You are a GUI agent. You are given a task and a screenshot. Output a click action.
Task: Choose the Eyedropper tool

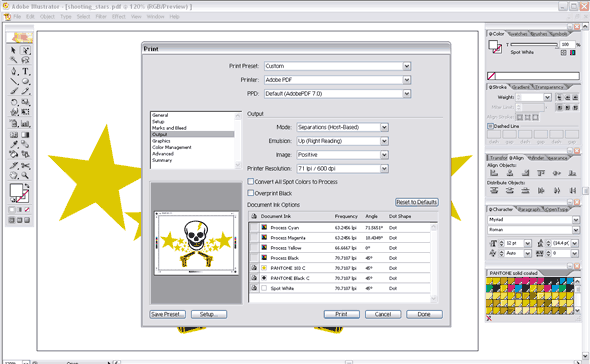[14, 144]
